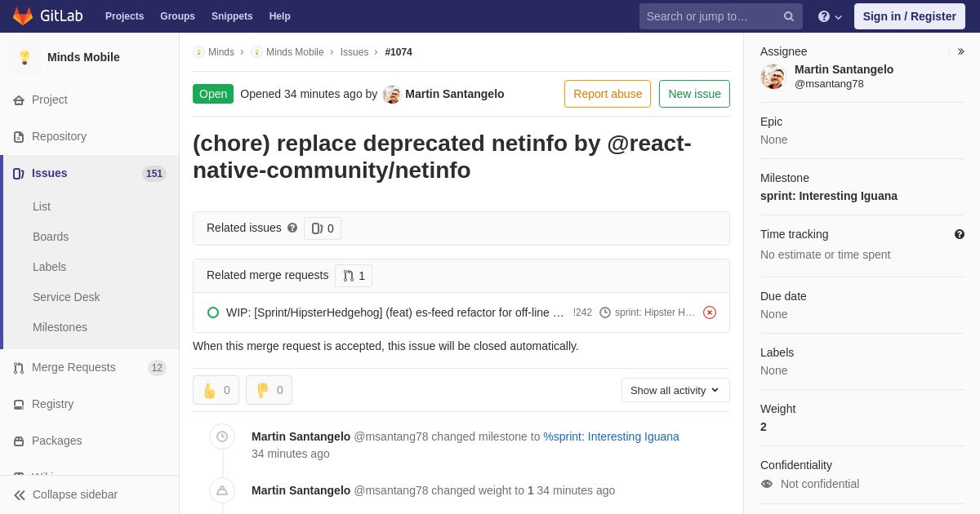Click the #1074 breadcrumb
Image resolution: width=980 pixels, height=514 pixels.
399,52
